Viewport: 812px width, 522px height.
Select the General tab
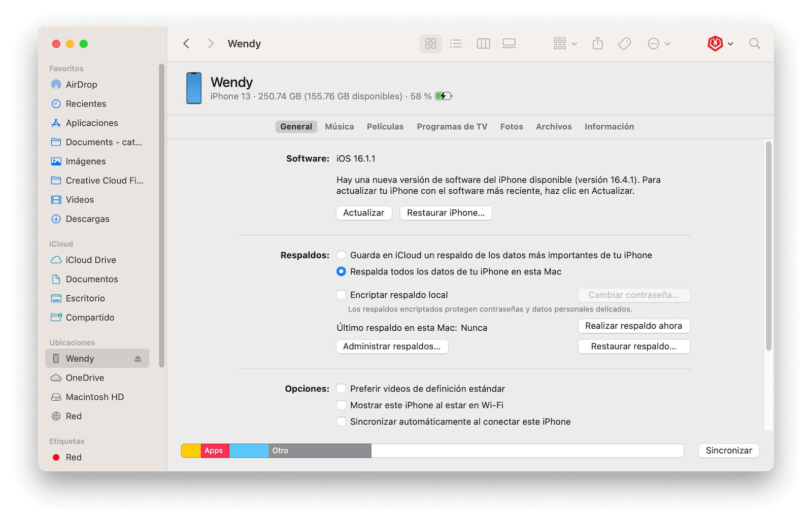(x=296, y=127)
